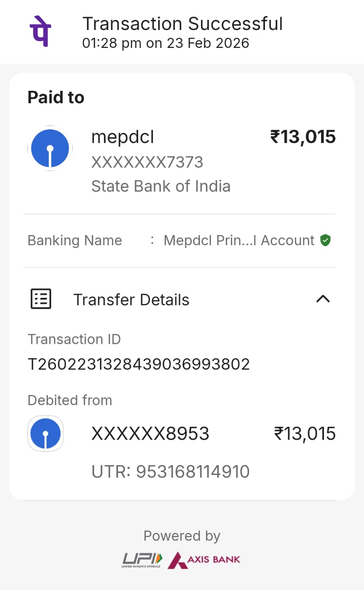Viewport: 364px width, 590px height.
Task: Click the UPI logo in the footer
Action: (x=142, y=560)
